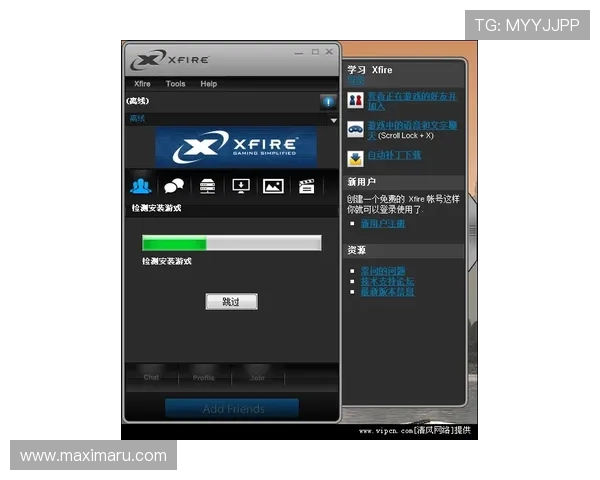The width and height of the screenshot is (600, 480).
Task: Click the Join button
Action: pos(258,378)
